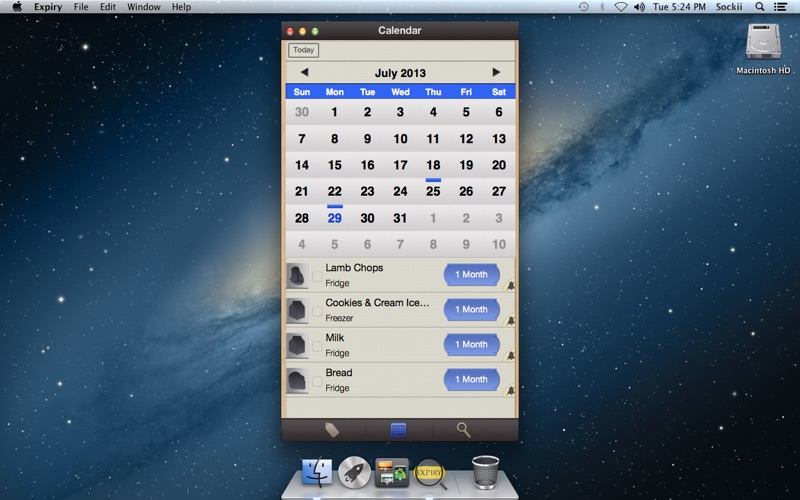Open the Trash in the Dock

[485, 472]
